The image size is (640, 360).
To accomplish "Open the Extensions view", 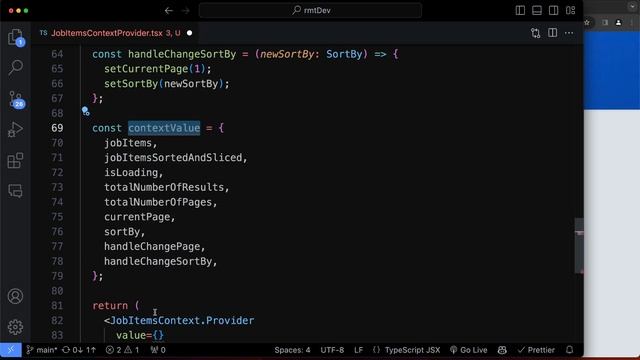I will (x=16, y=160).
